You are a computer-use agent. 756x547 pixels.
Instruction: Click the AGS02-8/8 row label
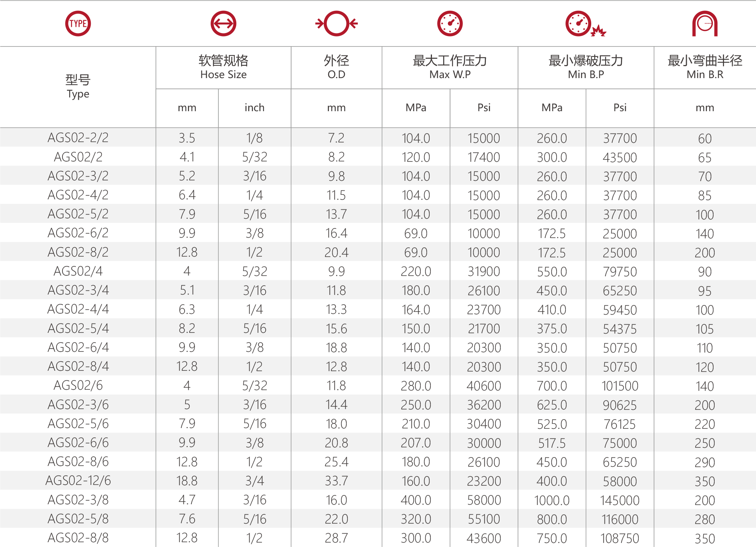click(x=78, y=538)
